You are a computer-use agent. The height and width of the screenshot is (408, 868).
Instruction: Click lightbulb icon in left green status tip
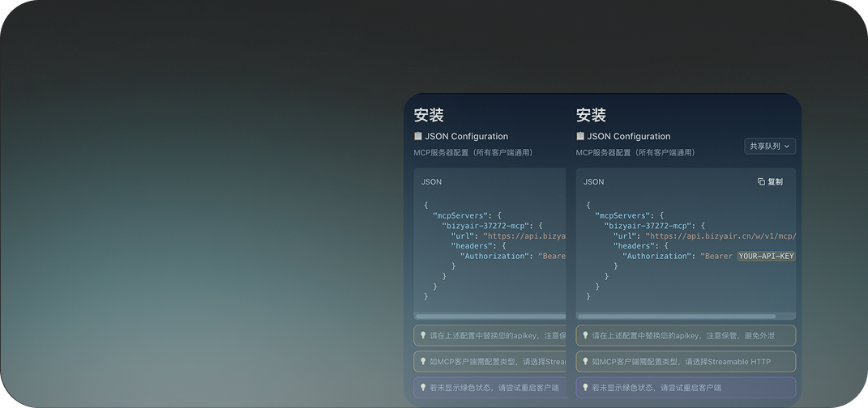(x=422, y=388)
